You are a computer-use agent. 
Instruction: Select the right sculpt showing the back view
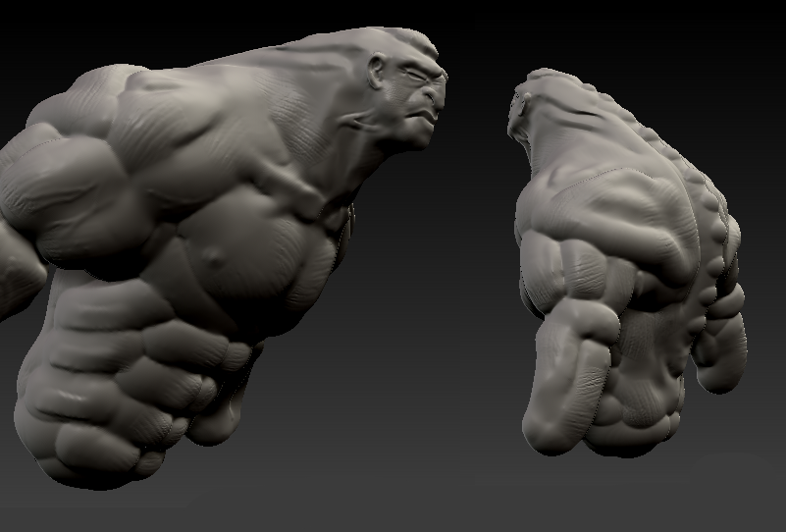(627, 263)
